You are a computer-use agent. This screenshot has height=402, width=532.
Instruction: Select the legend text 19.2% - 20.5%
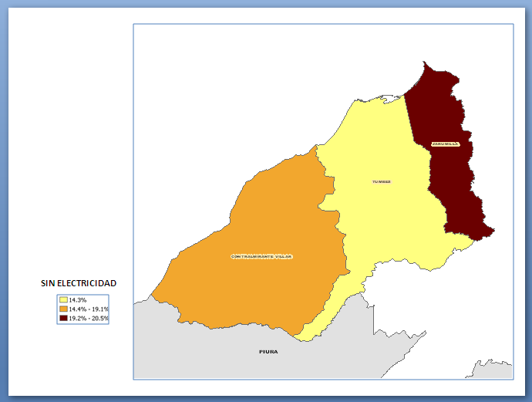[x=88, y=318]
